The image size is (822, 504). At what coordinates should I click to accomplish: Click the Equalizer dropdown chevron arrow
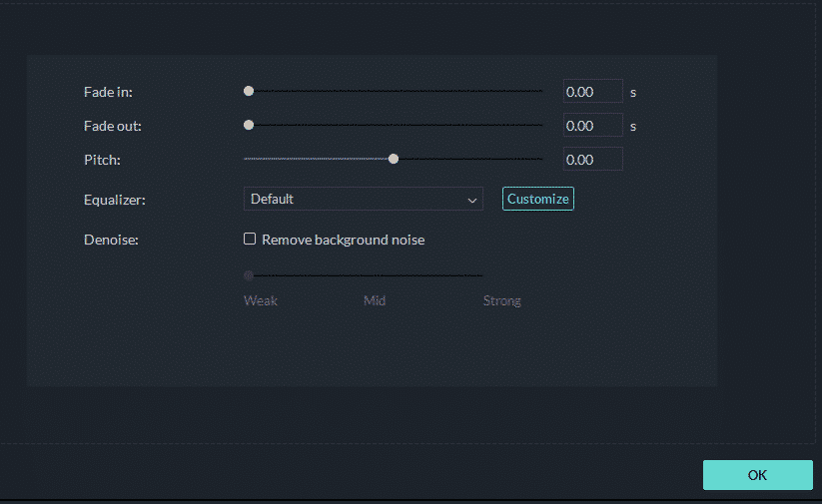click(471, 201)
